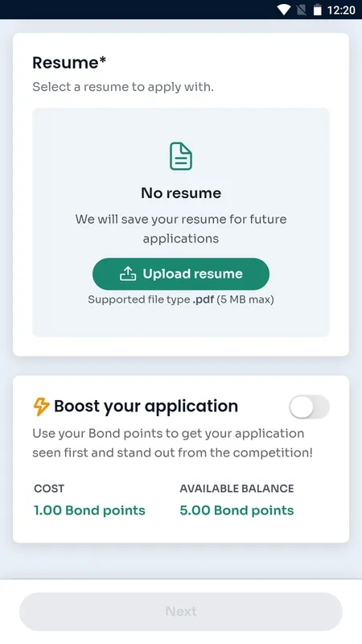
Task: Click the Resume* section heading
Action: tap(69, 63)
